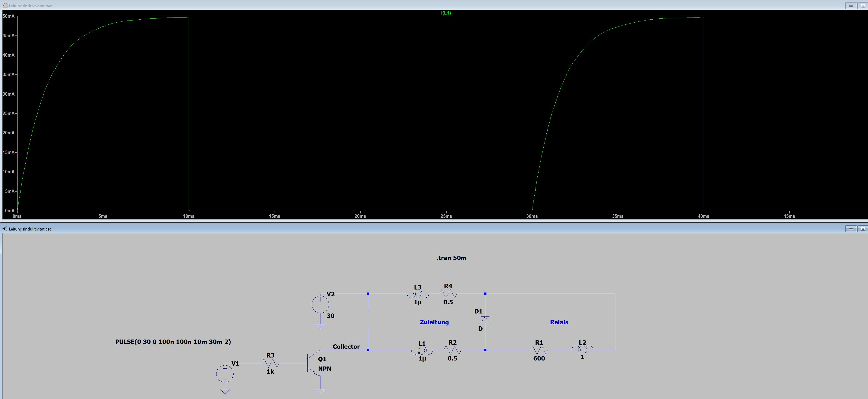
Task: Minimize the Leitungsinduktivität.raw waveform window
Action: 851,6
